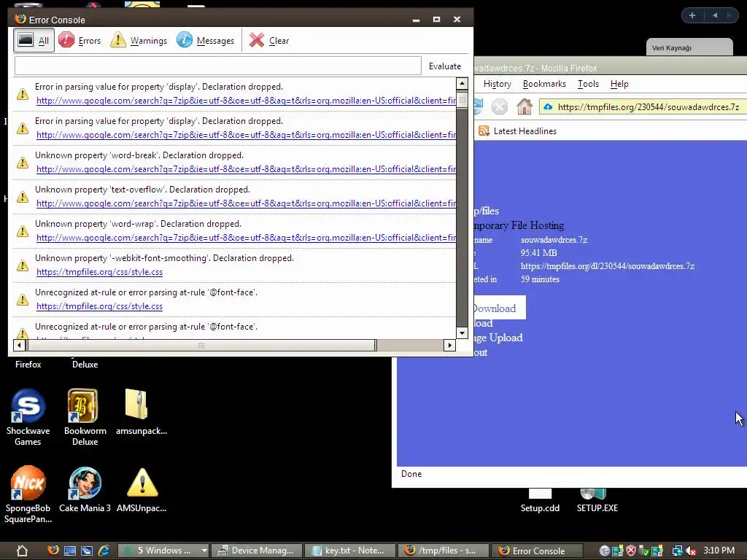
Task: Select SpongeBob SquarePants desktop shortcut
Action: click(28, 495)
